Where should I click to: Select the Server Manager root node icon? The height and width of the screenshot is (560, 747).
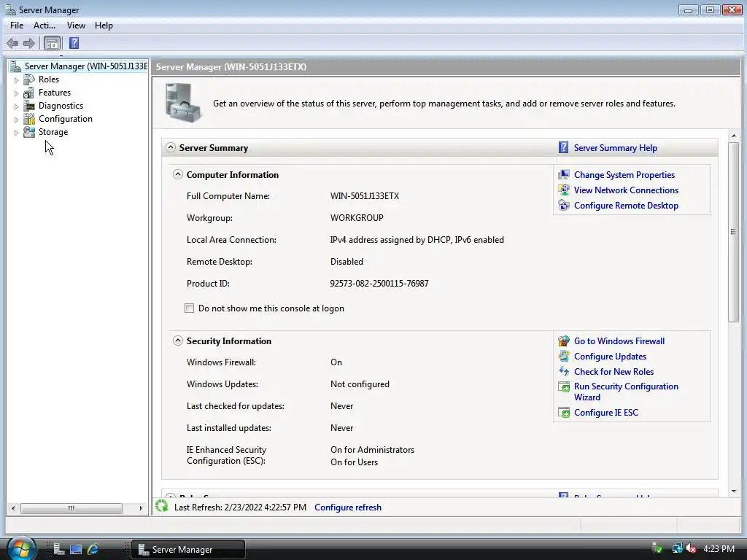point(16,66)
